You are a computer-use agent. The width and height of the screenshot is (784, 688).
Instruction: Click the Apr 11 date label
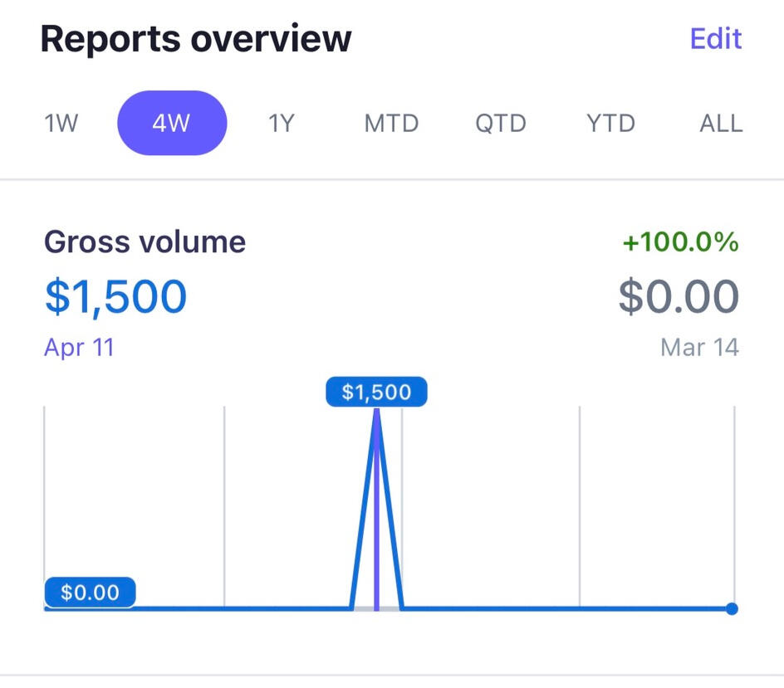click(x=79, y=346)
